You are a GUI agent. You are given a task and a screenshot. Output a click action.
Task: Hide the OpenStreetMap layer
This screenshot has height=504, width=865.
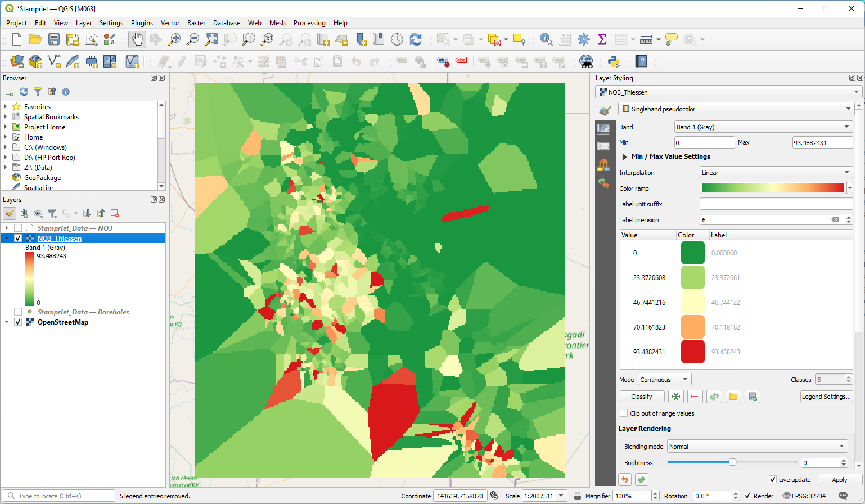tap(17, 322)
